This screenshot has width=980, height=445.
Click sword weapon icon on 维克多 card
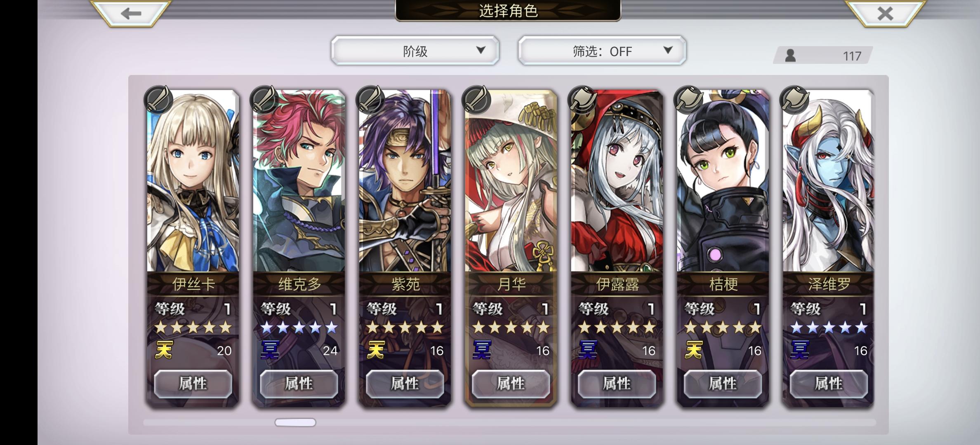click(x=265, y=99)
